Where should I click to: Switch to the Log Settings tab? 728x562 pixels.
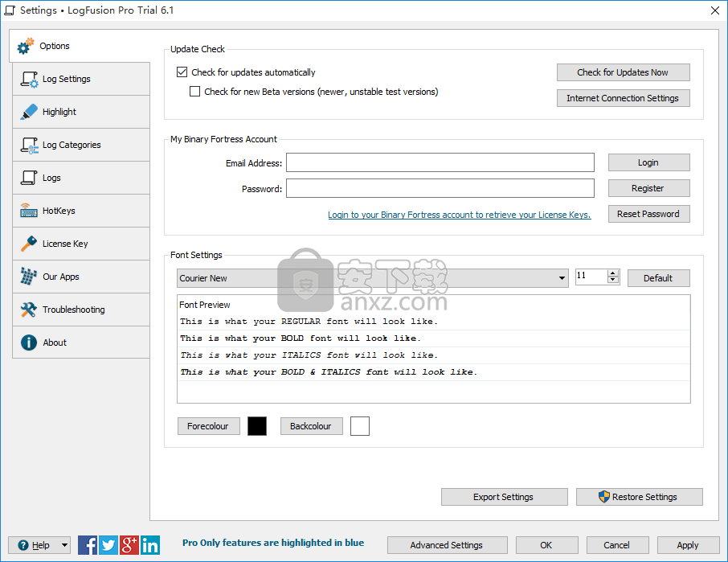(x=81, y=80)
